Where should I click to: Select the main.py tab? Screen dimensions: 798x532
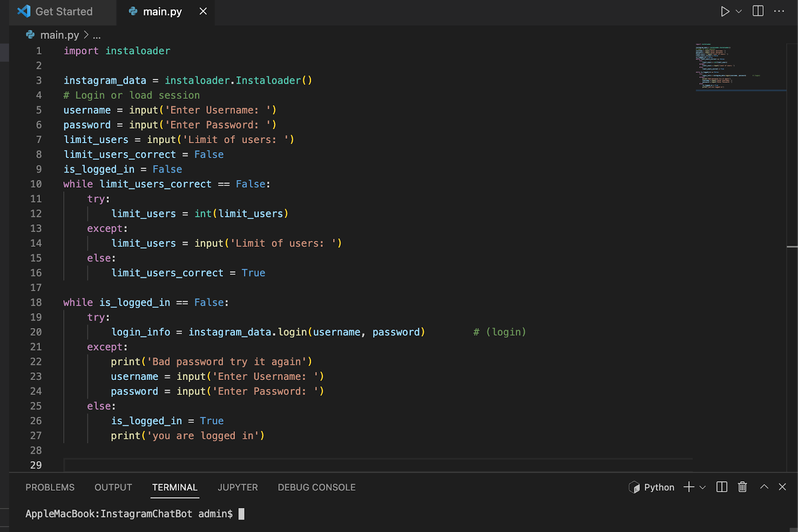click(162, 11)
